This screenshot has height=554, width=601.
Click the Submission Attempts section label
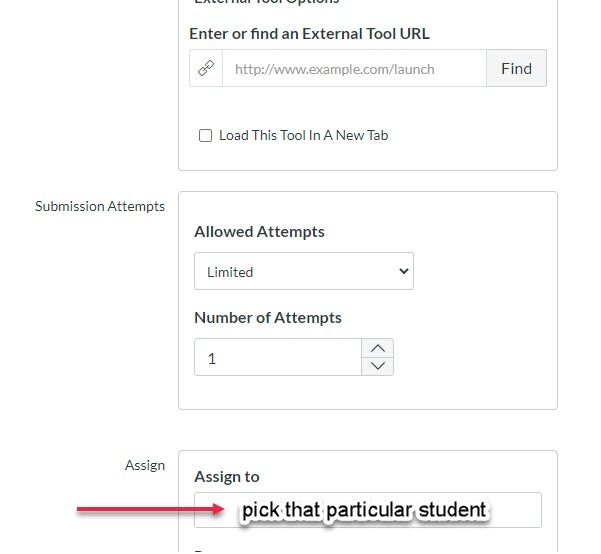click(100, 206)
